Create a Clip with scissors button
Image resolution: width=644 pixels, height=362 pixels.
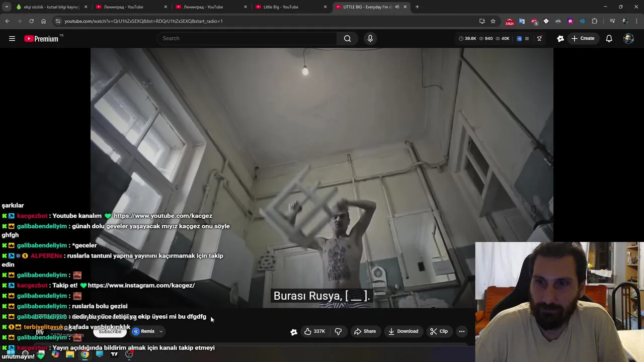click(x=439, y=331)
